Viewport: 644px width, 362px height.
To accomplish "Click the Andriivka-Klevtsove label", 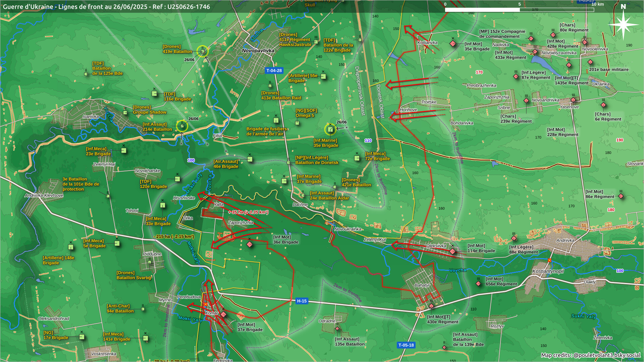I will click(44, 195).
